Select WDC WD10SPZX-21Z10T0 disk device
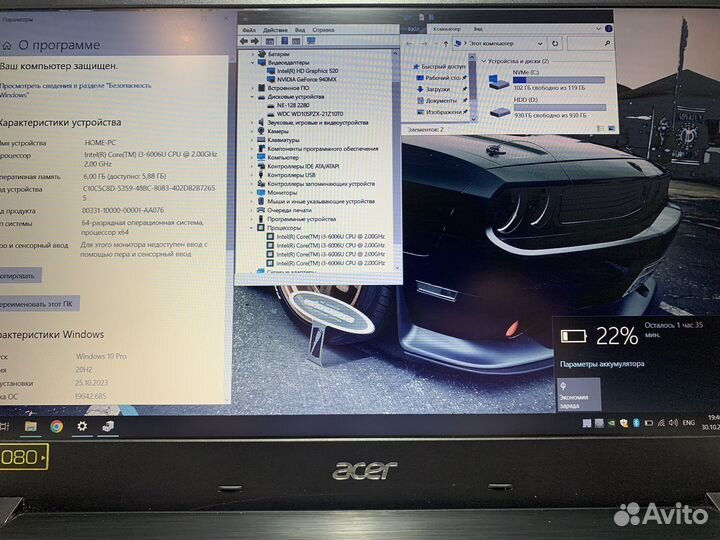720x540 pixels. [310, 114]
